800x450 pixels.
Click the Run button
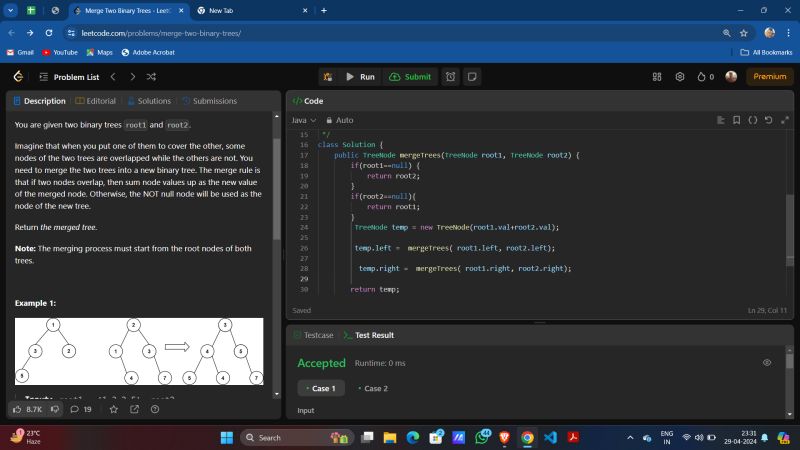click(x=359, y=77)
